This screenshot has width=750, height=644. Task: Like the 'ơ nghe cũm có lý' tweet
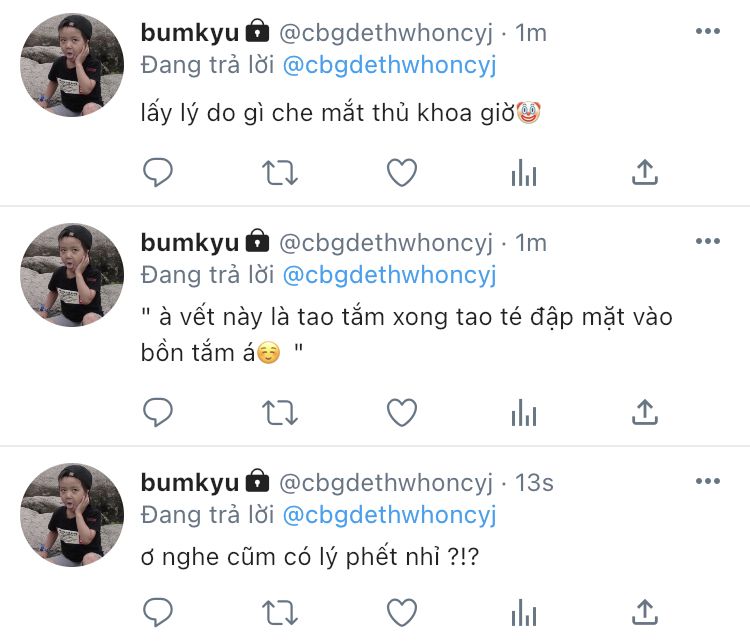[x=402, y=612]
